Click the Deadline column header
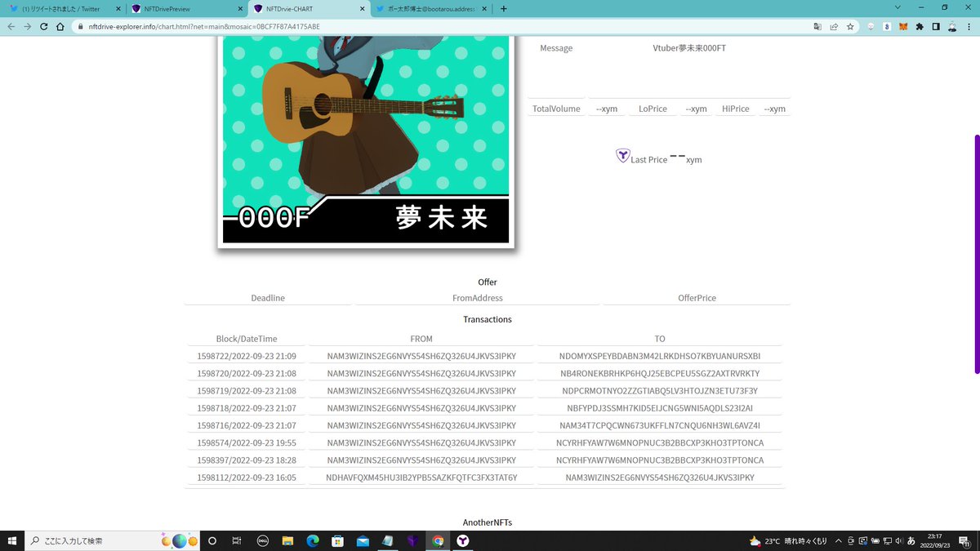Screen dimensions: 980x551 click(268, 298)
